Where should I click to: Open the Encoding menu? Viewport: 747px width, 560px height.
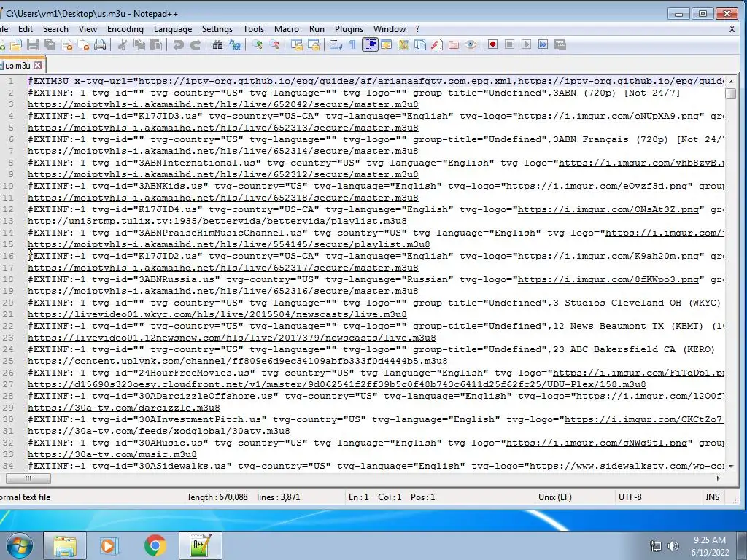tap(125, 29)
